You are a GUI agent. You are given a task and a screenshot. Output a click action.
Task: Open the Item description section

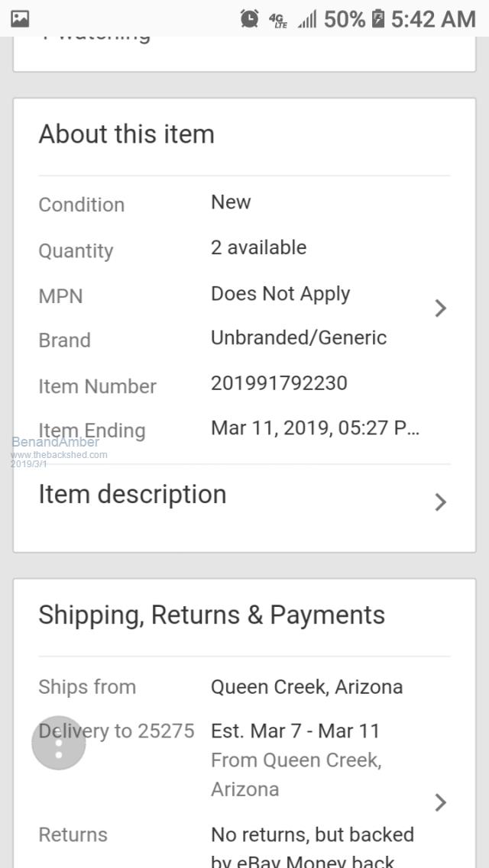[x=133, y=495]
